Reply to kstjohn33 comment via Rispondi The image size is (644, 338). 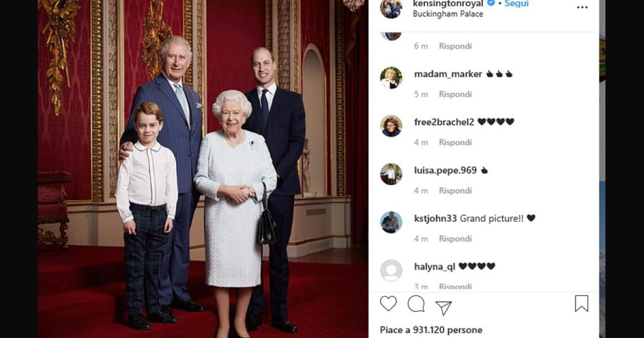[x=455, y=239]
